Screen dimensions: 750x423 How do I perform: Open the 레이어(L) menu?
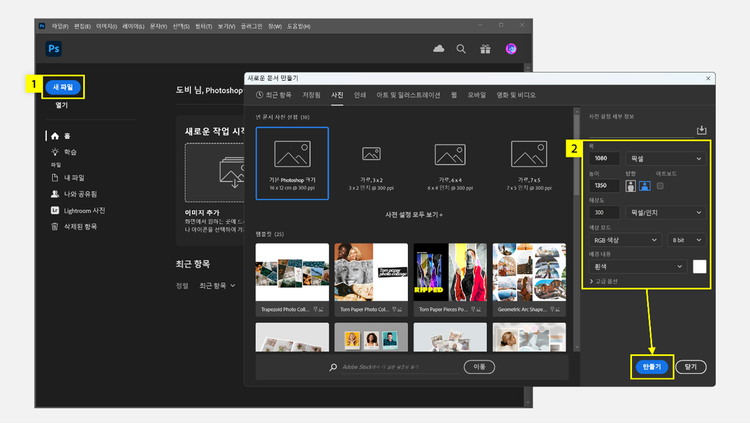[x=133, y=26]
